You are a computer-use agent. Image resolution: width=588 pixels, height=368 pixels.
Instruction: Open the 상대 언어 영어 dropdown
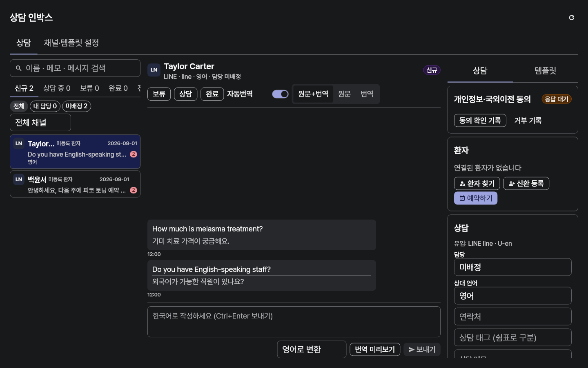(513, 296)
